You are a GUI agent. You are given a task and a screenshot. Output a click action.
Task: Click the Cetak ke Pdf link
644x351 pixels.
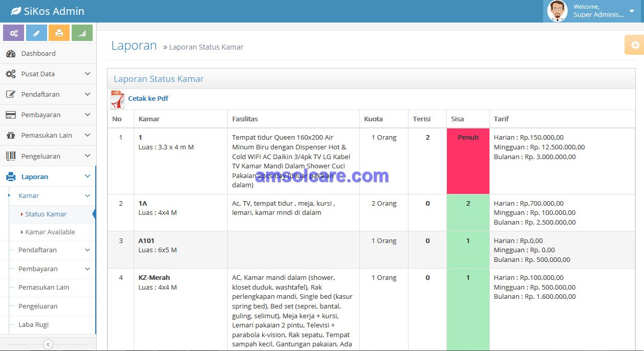148,98
